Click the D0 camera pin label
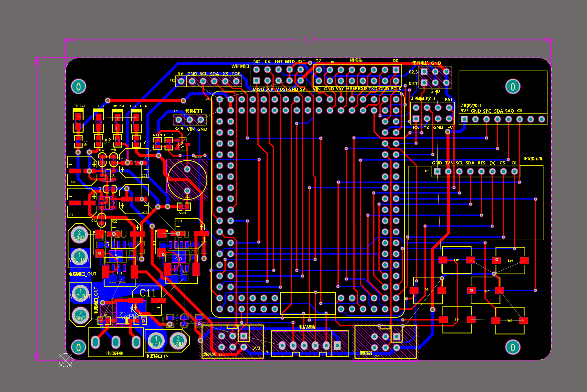Viewport: 587px width, 392px height. click(396, 61)
